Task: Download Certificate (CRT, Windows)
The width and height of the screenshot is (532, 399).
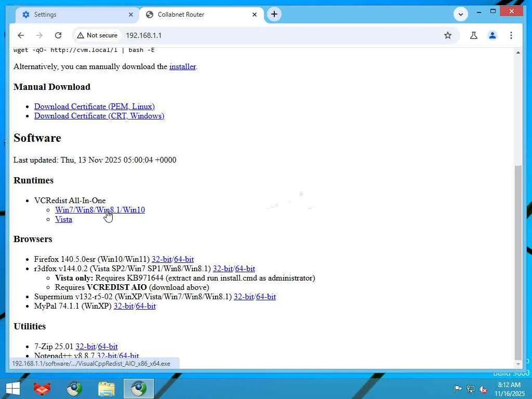Action: click(99, 116)
